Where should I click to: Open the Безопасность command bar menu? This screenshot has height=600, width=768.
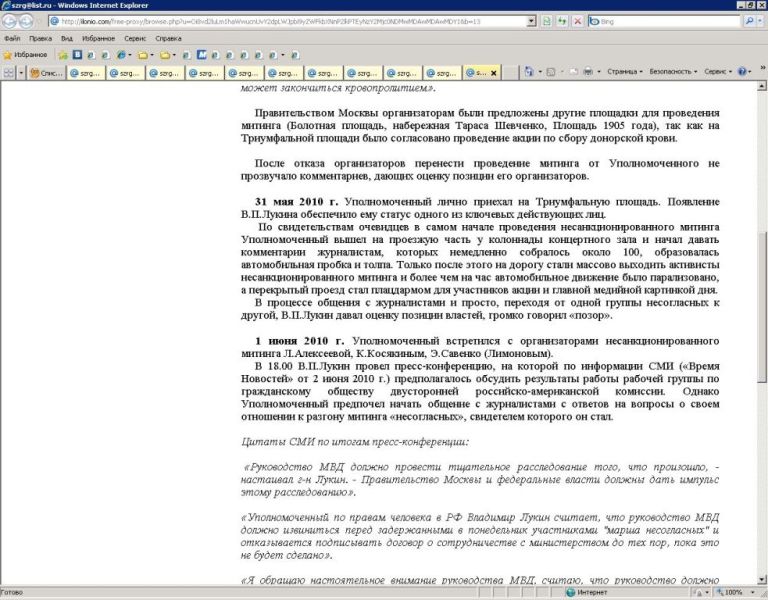point(673,72)
